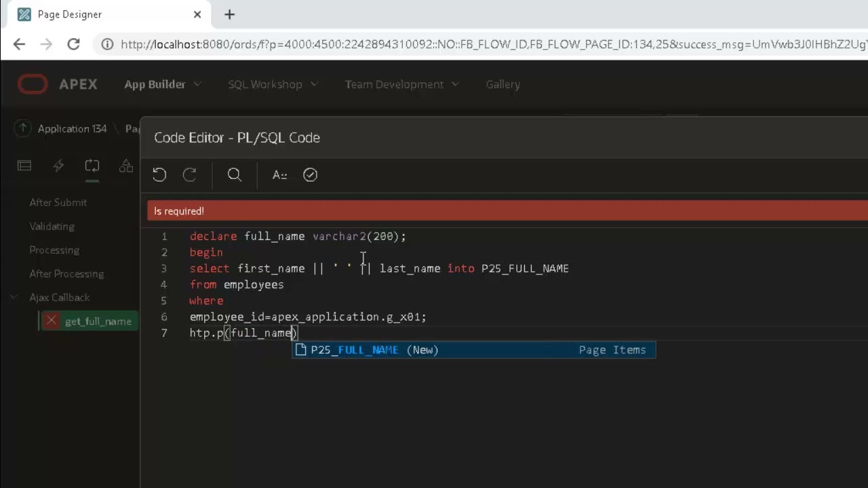The image size is (868, 488).
Task: Click the browser address bar URL
Action: pos(494,44)
